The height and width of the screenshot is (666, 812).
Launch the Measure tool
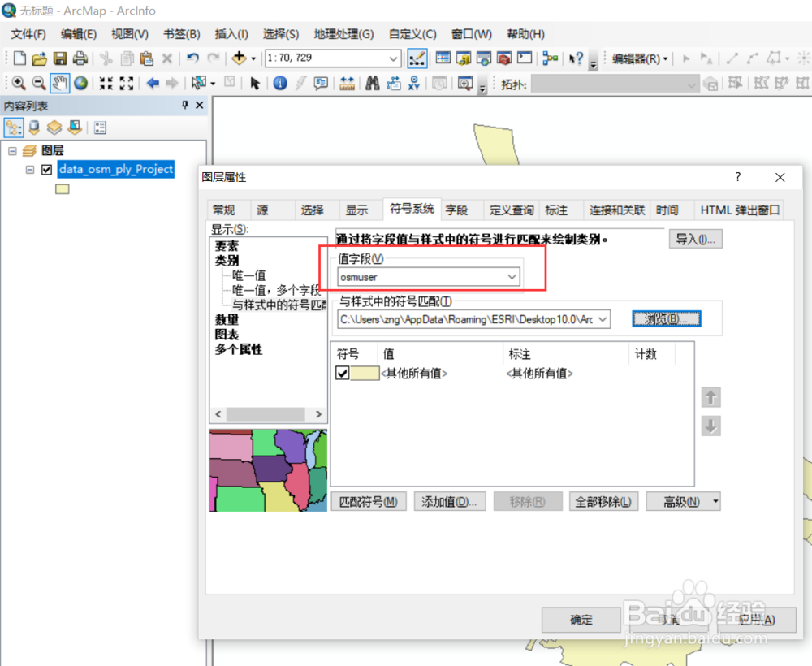(x=346, y=83)
